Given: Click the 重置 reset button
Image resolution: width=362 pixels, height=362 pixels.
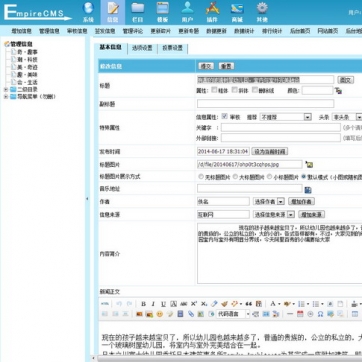Looking at the screenshot, I should click(x=226, y=66).
